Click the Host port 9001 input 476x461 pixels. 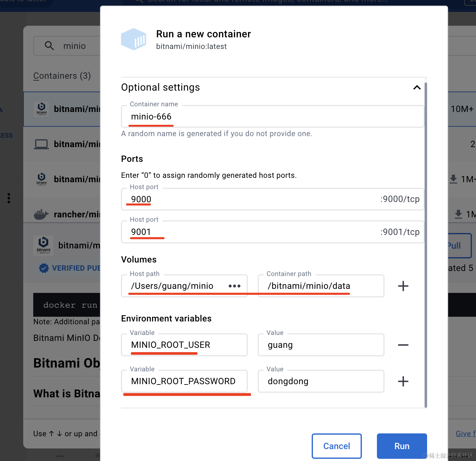(251, 232)
